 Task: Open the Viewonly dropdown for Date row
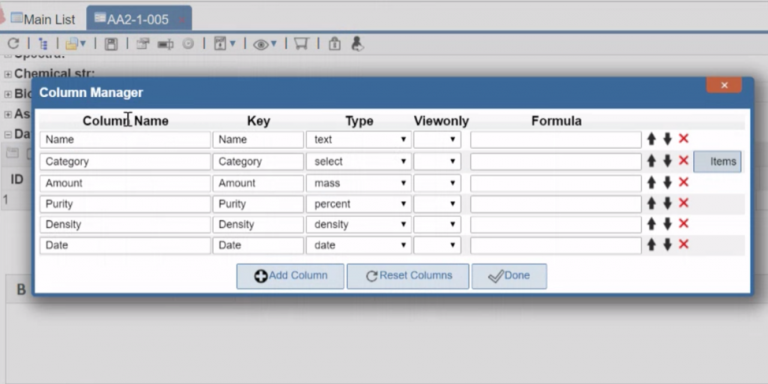point(437,245)
